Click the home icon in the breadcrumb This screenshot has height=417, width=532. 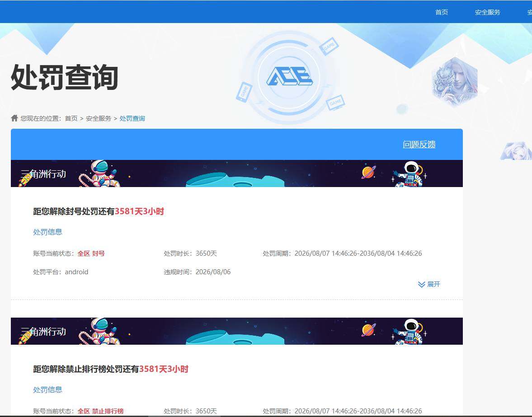[x=14, y=118]
